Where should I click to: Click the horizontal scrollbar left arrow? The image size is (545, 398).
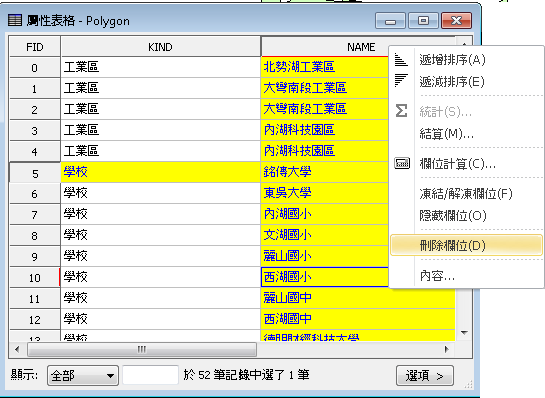click(x=17, y=349)
